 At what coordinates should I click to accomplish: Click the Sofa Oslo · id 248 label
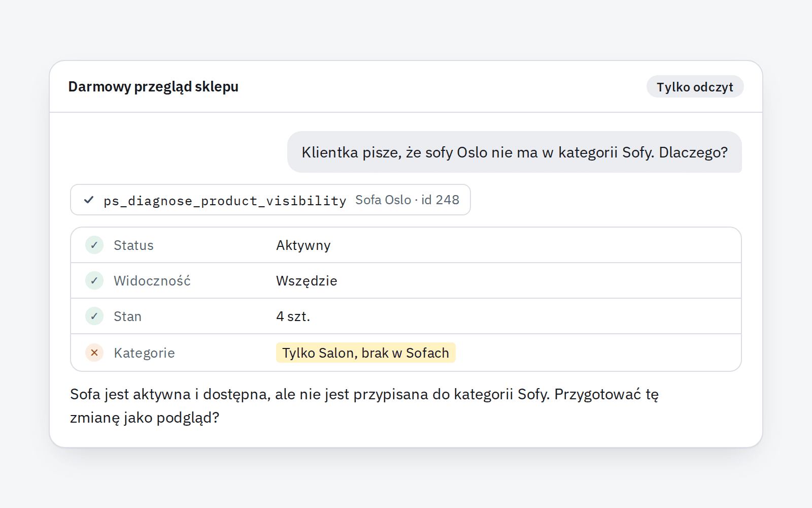tap(407, 200)
